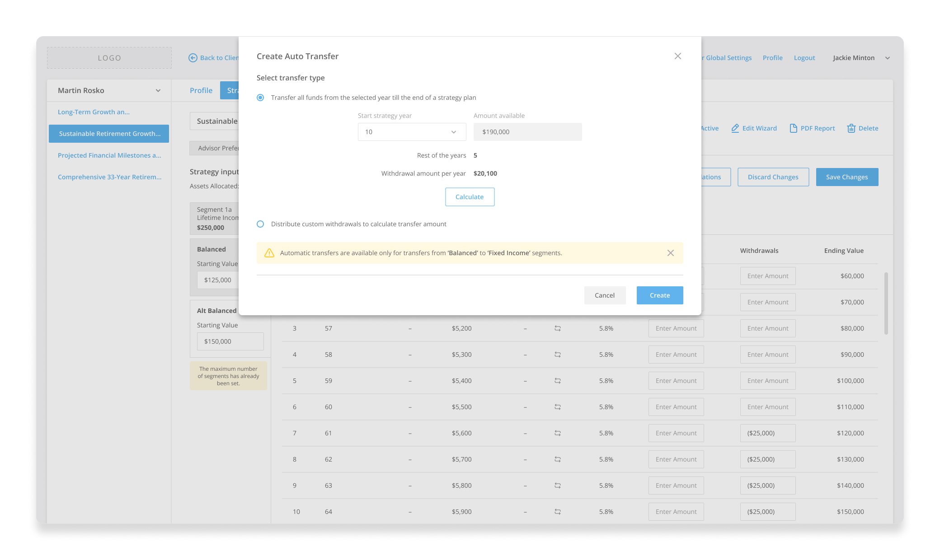The width and height of the screenshot is (940, 560).
Task: Select 'Distribute custom withdrawals' radio option
Action: click(260, 224)
